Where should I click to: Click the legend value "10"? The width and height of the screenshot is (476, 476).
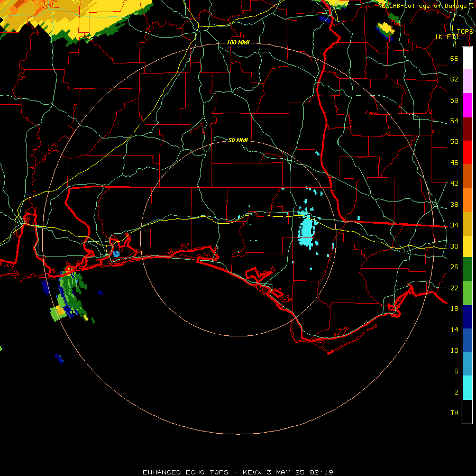coord(454,351)
